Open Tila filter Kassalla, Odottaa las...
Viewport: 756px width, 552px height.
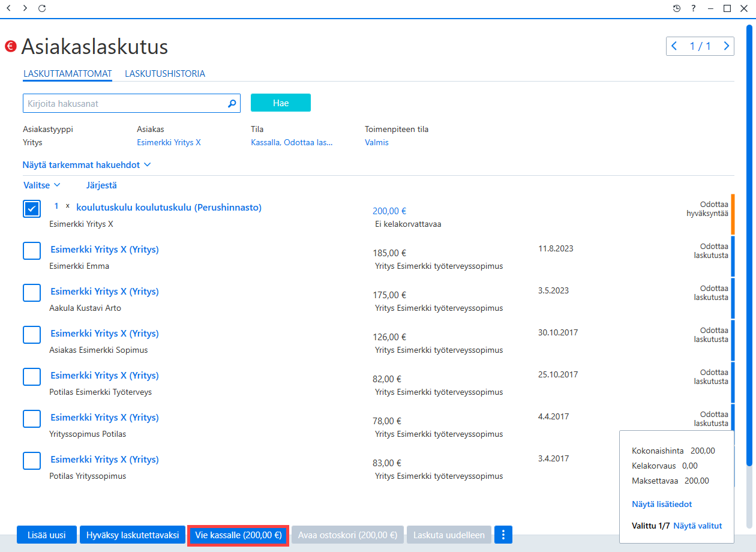pos(292,143)
